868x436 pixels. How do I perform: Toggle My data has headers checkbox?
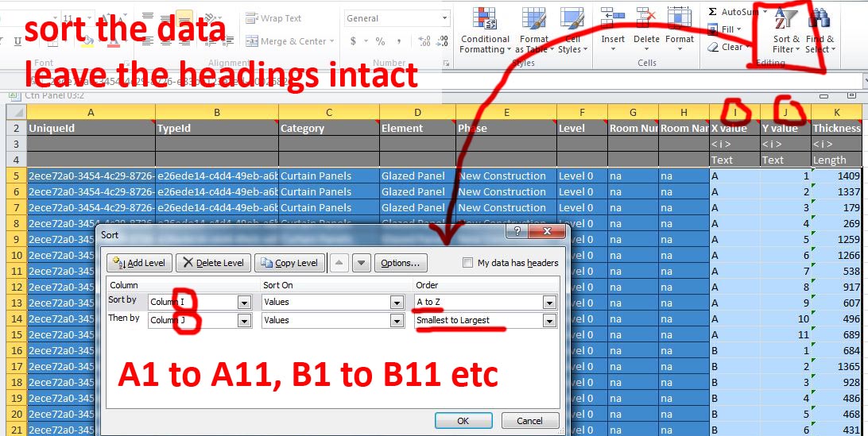[467, 263]
